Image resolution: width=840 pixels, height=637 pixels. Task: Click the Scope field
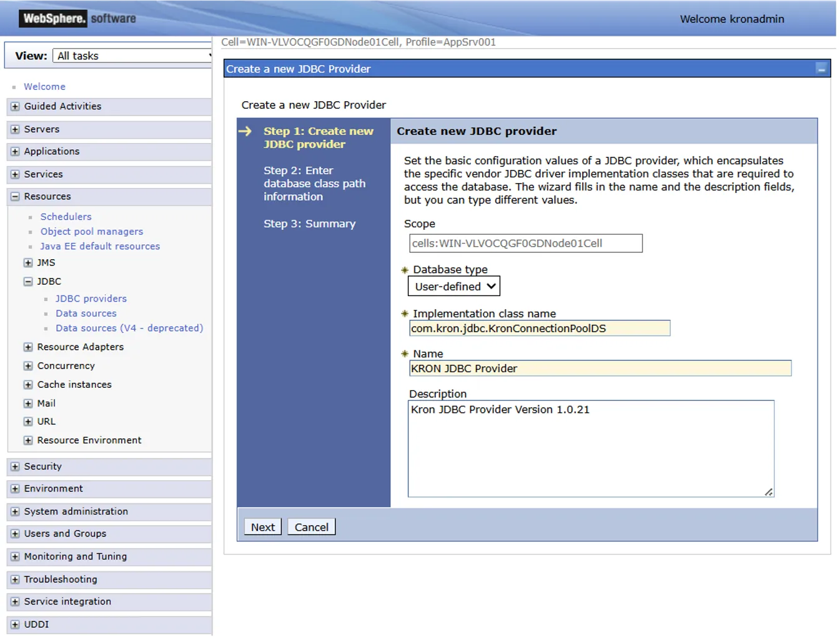point(526,244)
